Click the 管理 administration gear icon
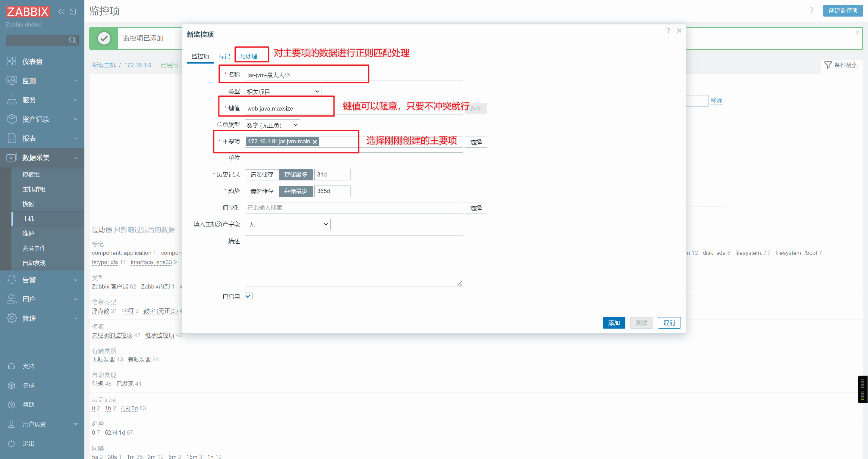Image resolution: width=868 pixels, height=459 pixels. pos(12,318)
